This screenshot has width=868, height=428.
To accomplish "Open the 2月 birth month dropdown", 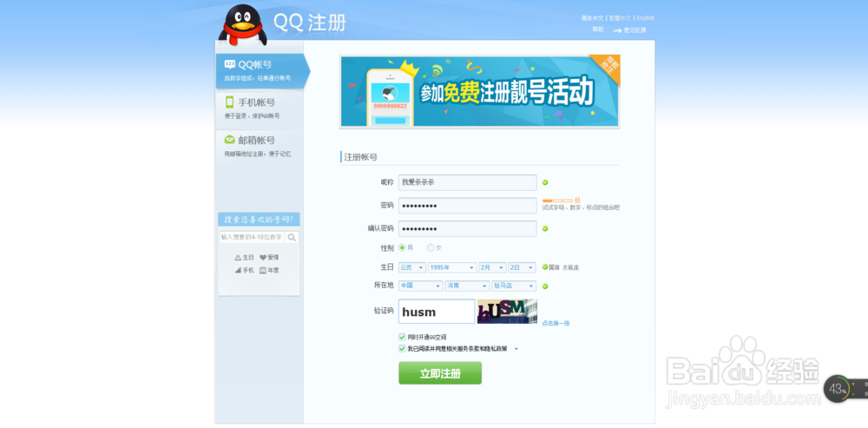I will 493,267.
